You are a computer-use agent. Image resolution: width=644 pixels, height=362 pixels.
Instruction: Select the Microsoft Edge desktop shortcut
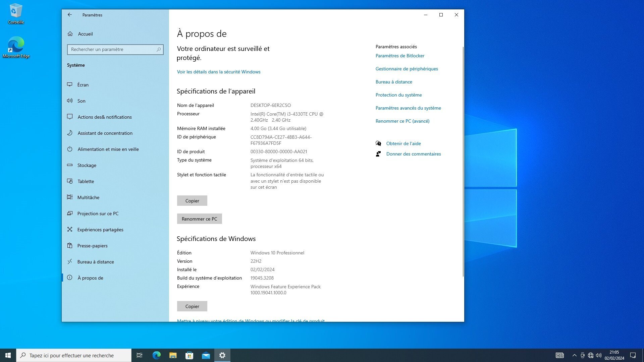click(x=16, y=47)
